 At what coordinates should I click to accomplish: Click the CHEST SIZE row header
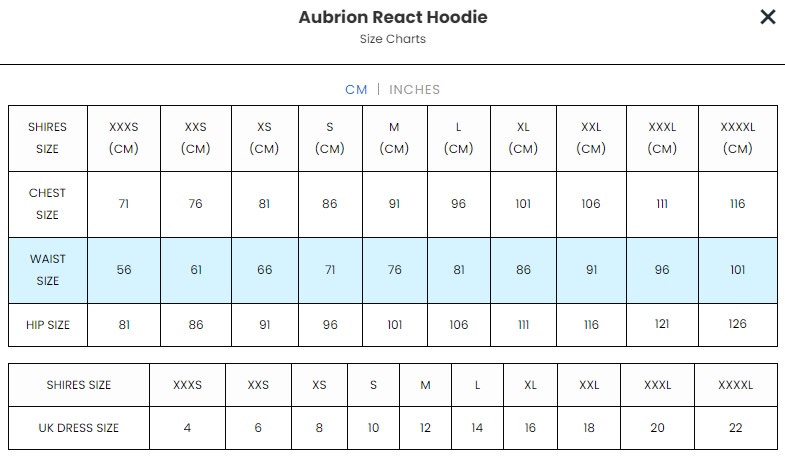pyautogui.click(x=48, y=204)
